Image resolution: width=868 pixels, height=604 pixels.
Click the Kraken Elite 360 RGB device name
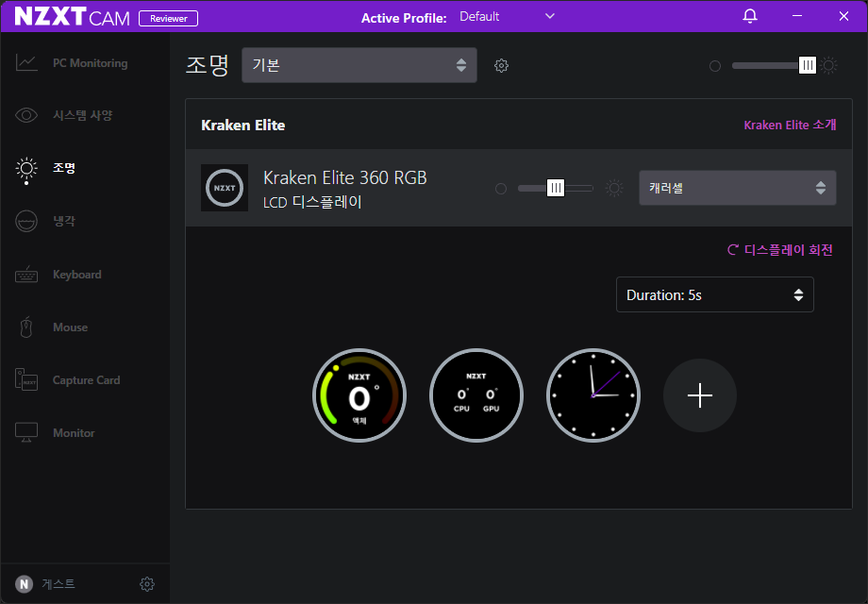[x=345, y=177]
